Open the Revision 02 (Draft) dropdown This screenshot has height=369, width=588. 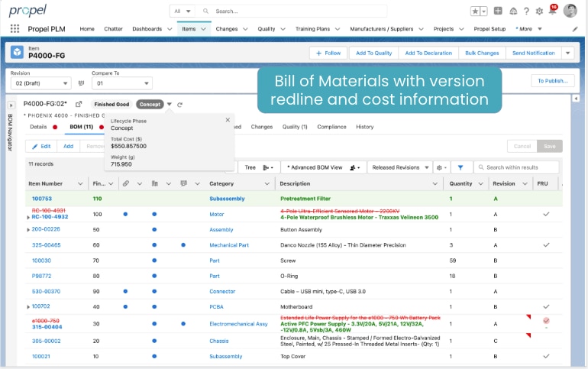tap(40, 83)
